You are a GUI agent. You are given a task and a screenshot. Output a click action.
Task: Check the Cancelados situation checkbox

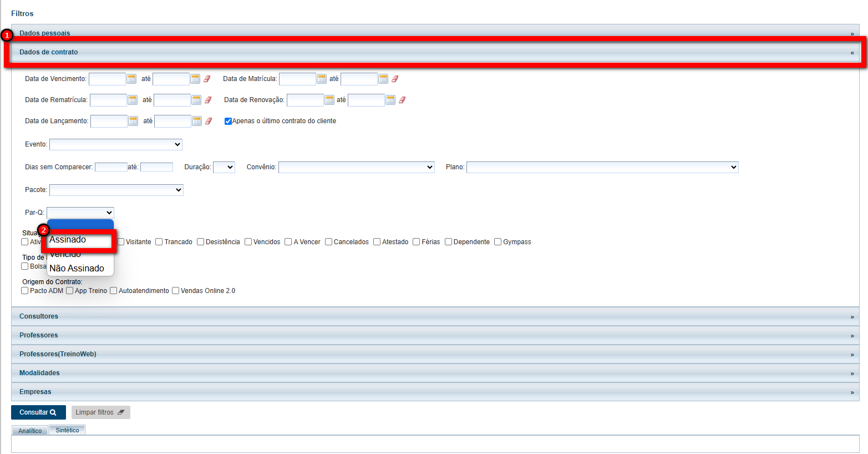[x=329, y=242]
